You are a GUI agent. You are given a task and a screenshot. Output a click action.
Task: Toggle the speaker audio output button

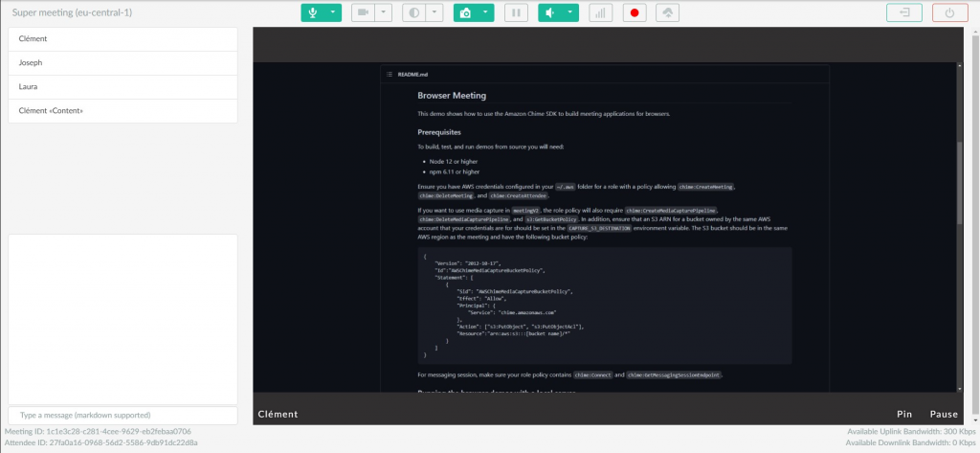549,12
